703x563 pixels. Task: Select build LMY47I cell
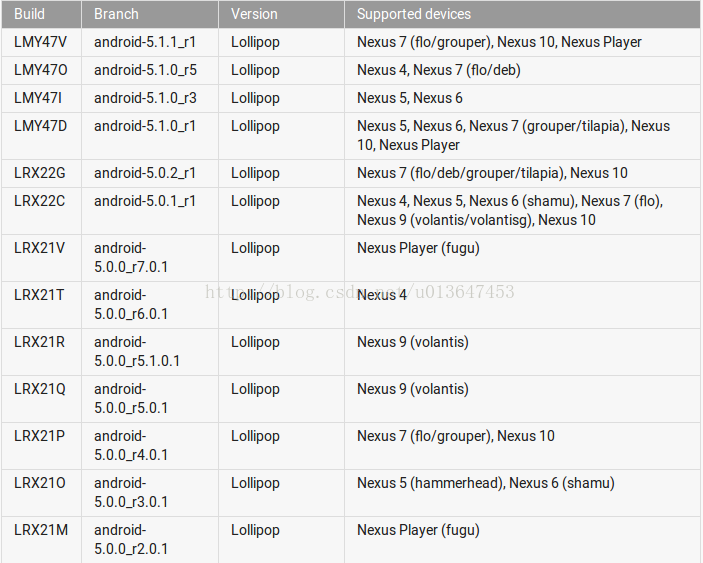(41, 98)
